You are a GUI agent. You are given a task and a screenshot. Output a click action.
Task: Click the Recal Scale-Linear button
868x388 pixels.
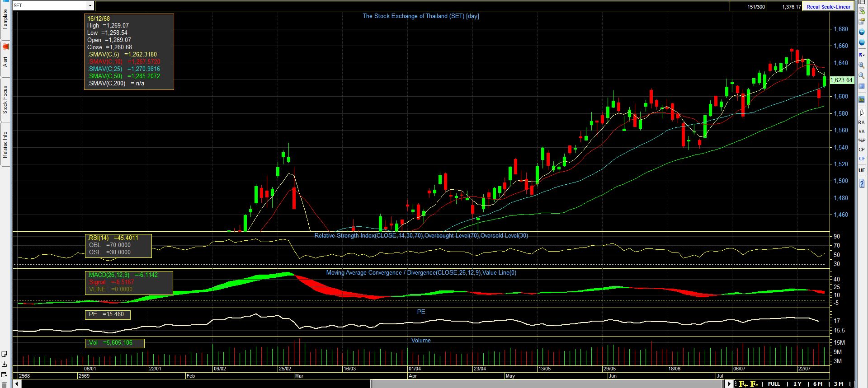(x=828, y=7)
